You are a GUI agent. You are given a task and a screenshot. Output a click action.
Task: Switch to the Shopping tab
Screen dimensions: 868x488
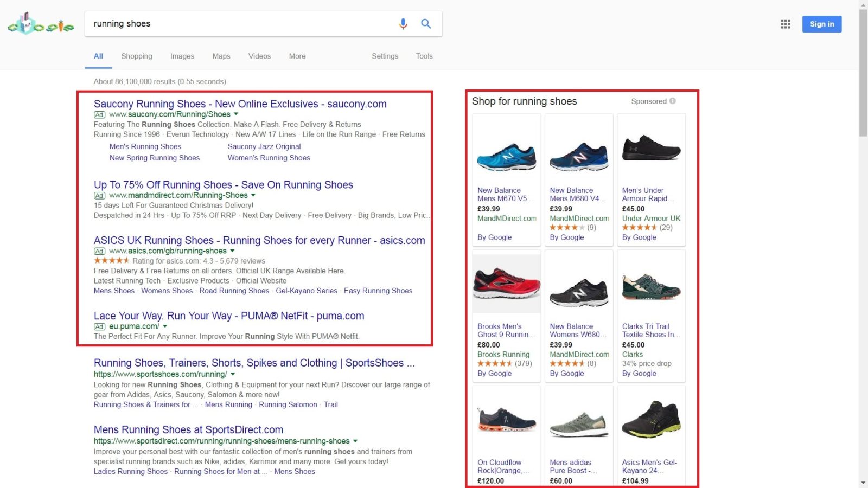click(137, 56)
